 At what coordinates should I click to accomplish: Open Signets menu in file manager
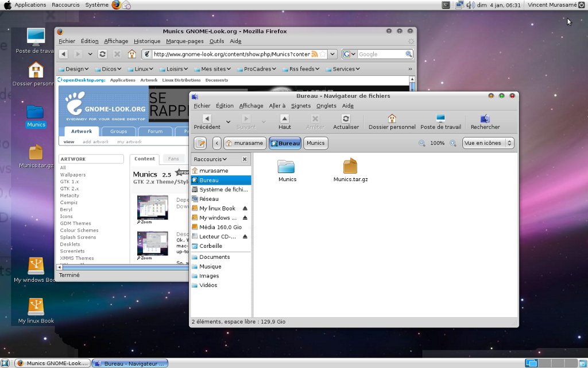point(301,106)
